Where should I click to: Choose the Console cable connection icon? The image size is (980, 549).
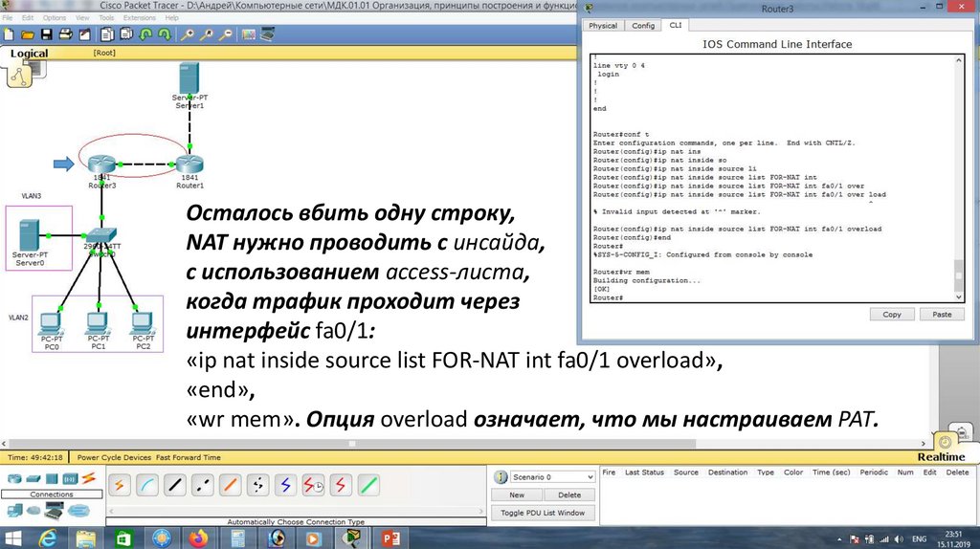[x=146, y=485]
